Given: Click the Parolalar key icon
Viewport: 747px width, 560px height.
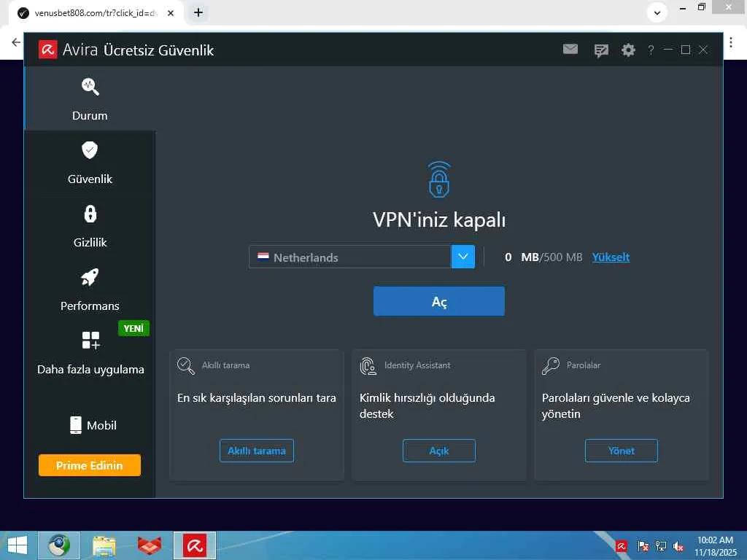Looking at the screenshot, I should [550, 366].
